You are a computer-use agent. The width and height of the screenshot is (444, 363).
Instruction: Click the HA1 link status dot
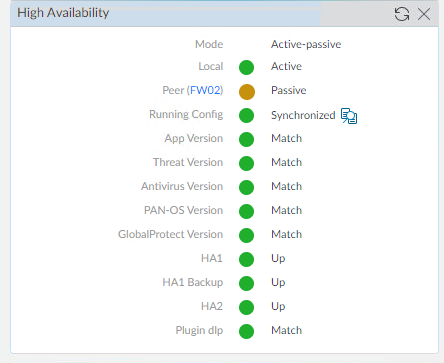(x=247, y=259)
